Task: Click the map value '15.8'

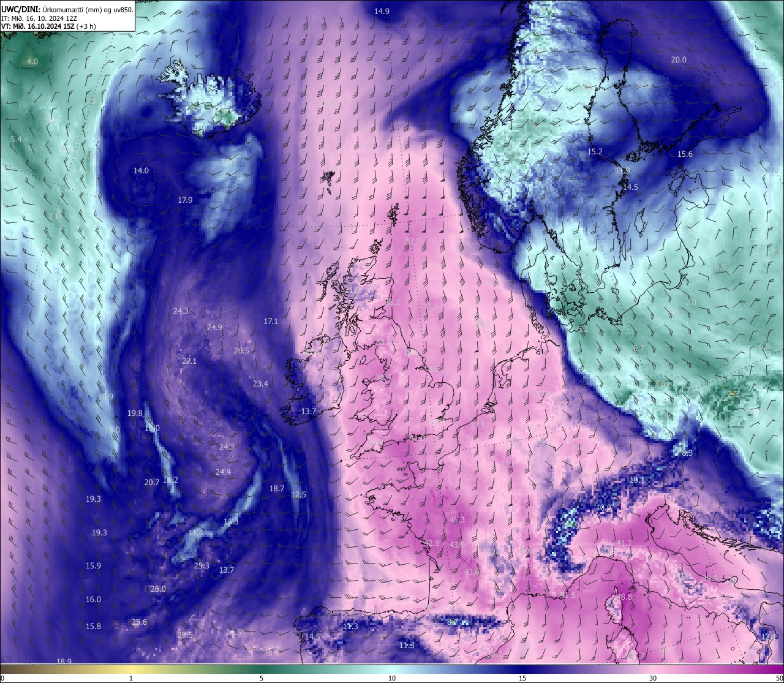Action: (93, 626)
